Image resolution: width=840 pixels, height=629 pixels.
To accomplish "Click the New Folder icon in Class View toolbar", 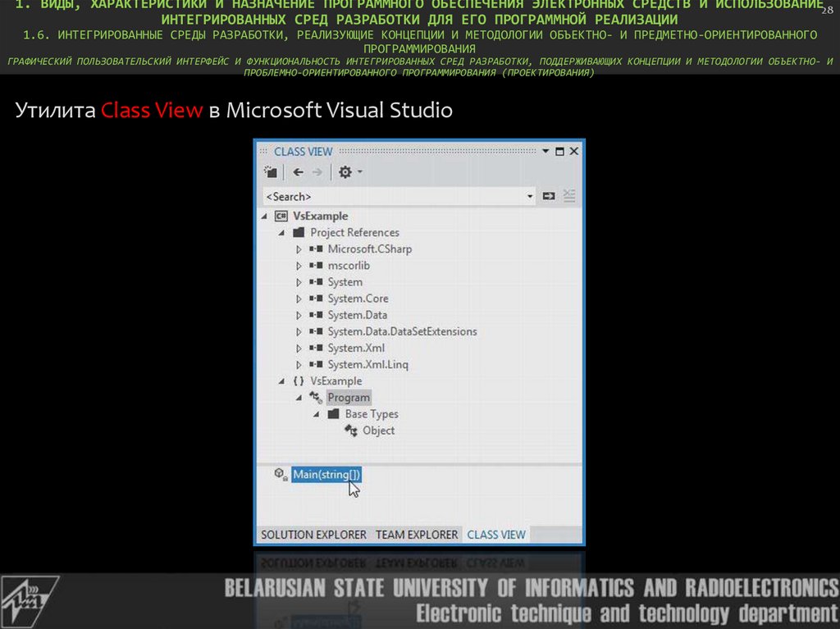I will (x=271, y=172).
